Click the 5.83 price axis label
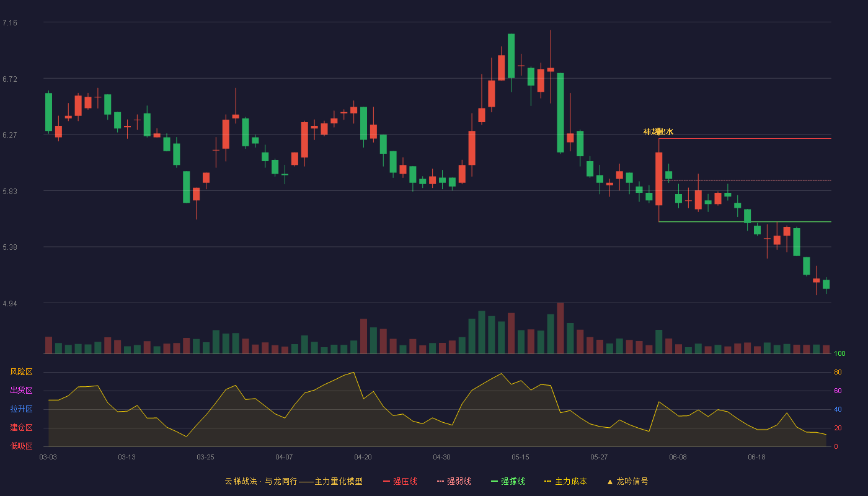Viewport: 868px width, 496px height. click(10, 192)
